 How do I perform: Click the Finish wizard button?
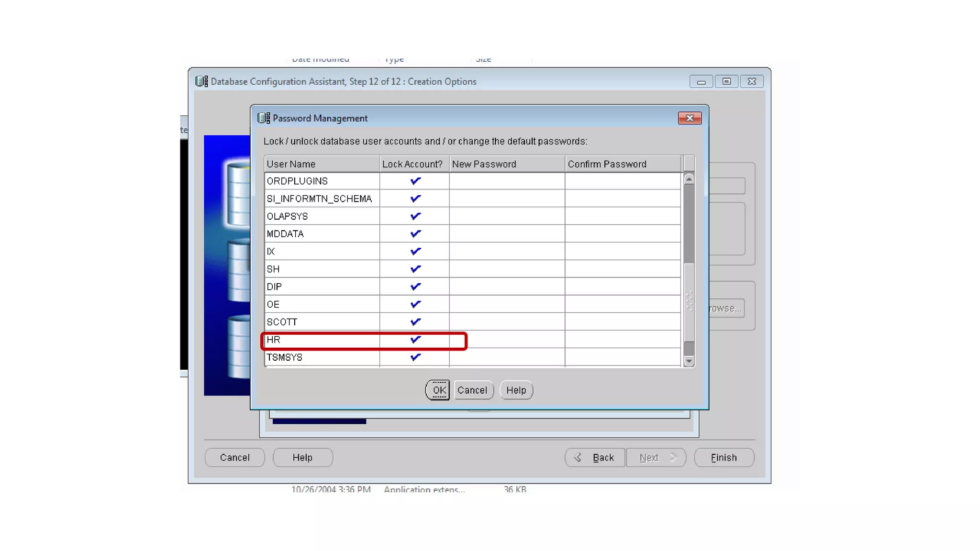point(724,458)
